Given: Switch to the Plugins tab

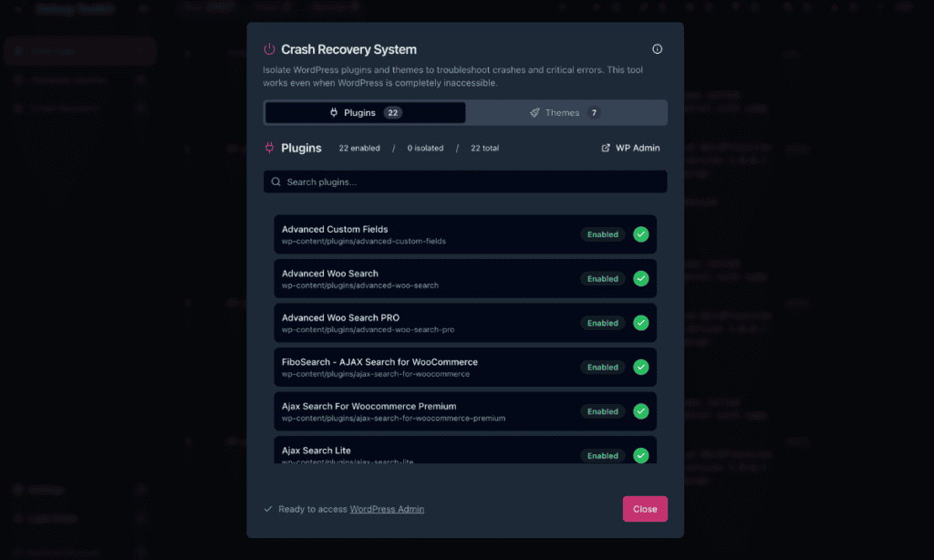Looking at the screenshot, I should coord(365,112).
